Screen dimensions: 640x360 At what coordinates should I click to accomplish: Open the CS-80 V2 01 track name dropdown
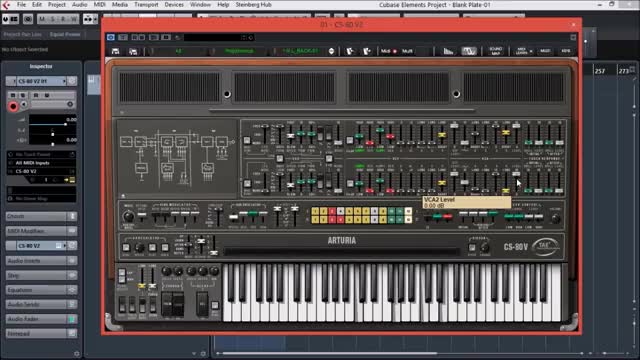click(x=41, y=81)
